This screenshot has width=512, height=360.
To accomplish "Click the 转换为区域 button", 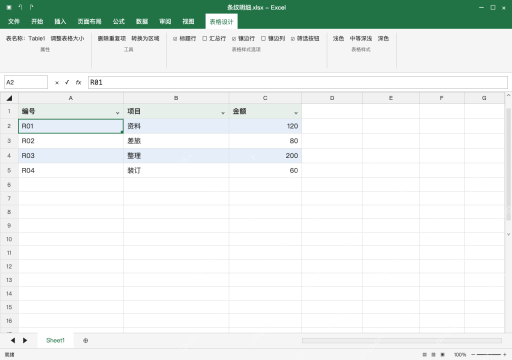I will tap(145, 39).
